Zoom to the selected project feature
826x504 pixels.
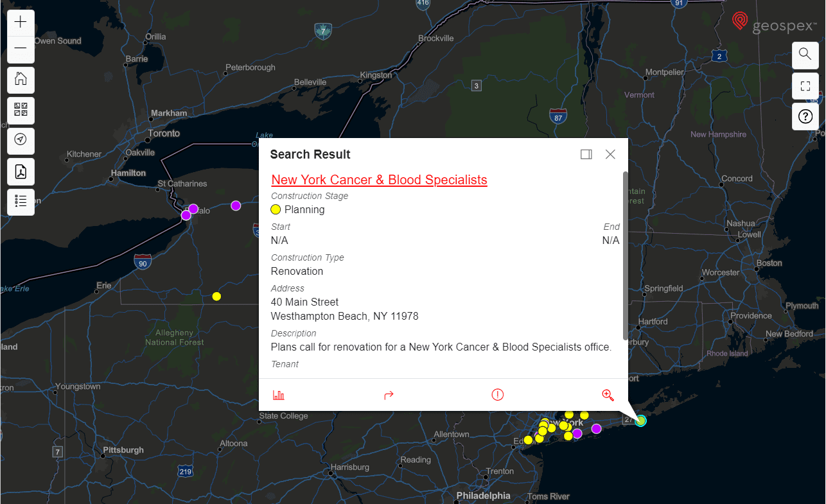pos(608,395)
